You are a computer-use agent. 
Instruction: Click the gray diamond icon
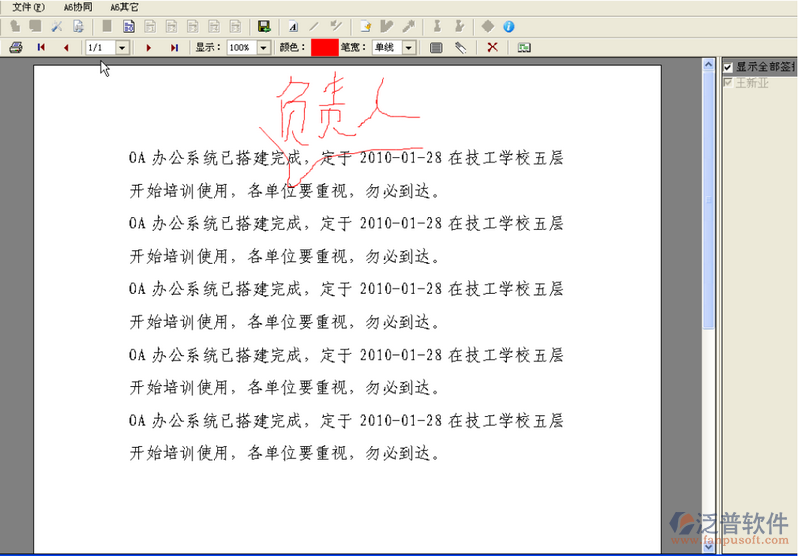(x=488, y=26)
